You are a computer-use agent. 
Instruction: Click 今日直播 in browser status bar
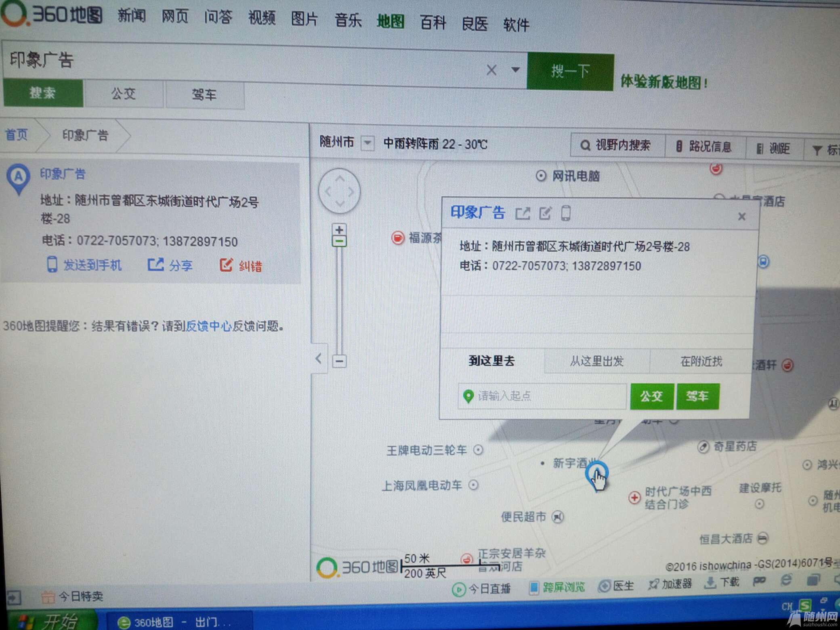(481, 589)
